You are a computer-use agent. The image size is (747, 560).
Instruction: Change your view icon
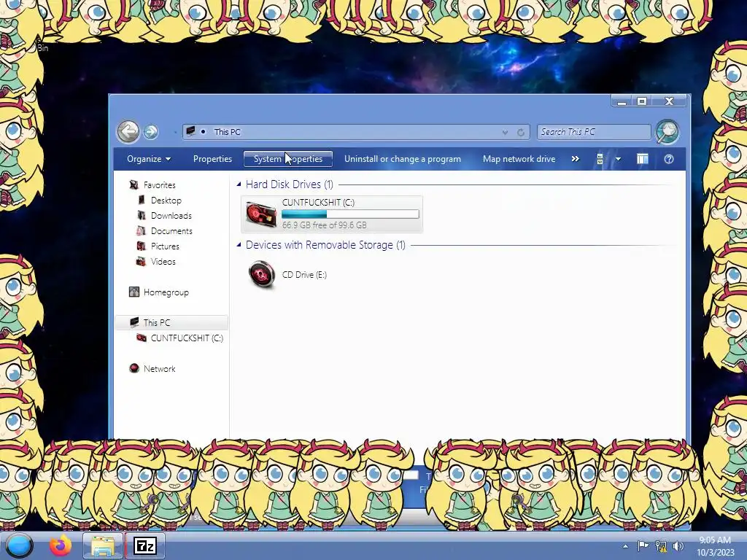600,159
